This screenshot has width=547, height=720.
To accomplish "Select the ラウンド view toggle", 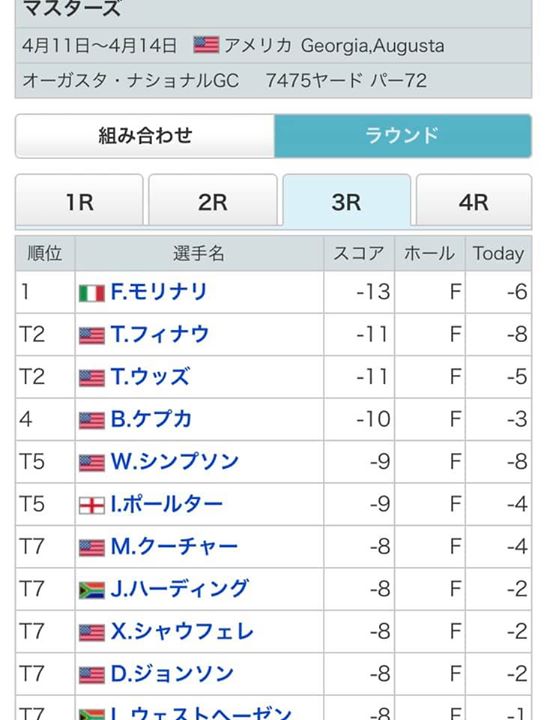I will click(x=403, y=136).
